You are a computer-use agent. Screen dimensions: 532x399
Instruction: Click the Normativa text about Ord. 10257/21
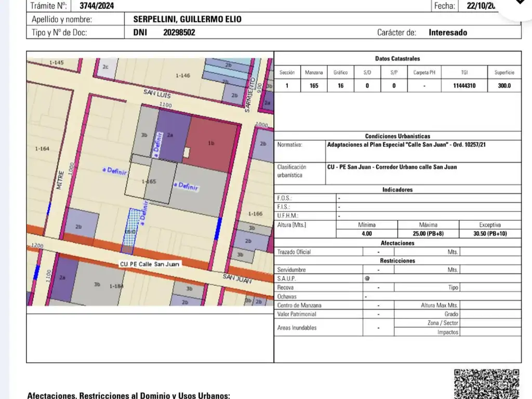click(x=406, y=145)
